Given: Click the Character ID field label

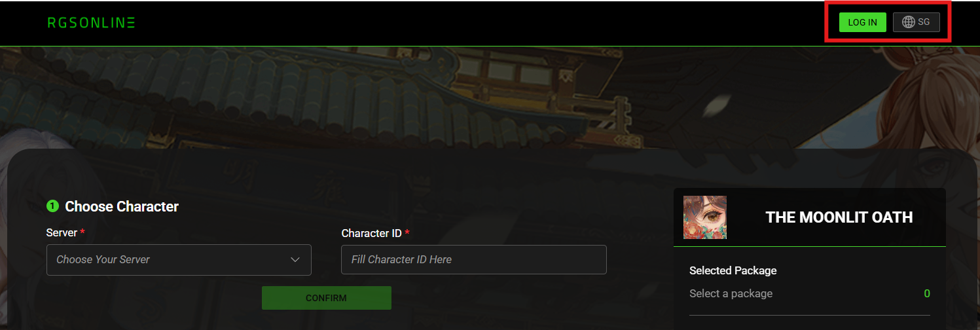Looking at the screenshot, I should click(371, 233).
